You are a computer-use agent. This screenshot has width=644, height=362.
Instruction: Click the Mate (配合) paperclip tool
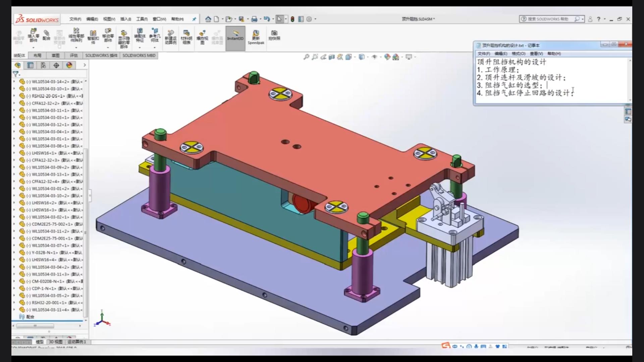(47, 35)
